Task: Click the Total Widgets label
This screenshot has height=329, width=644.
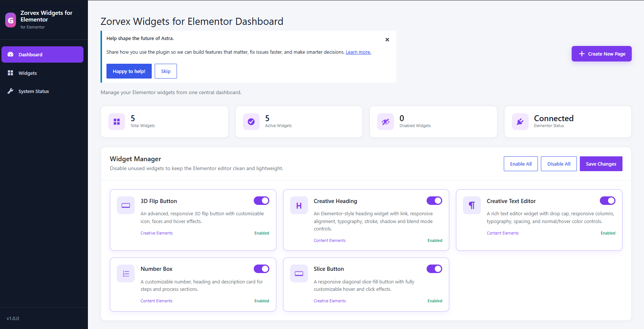Action: pos(143,126)
